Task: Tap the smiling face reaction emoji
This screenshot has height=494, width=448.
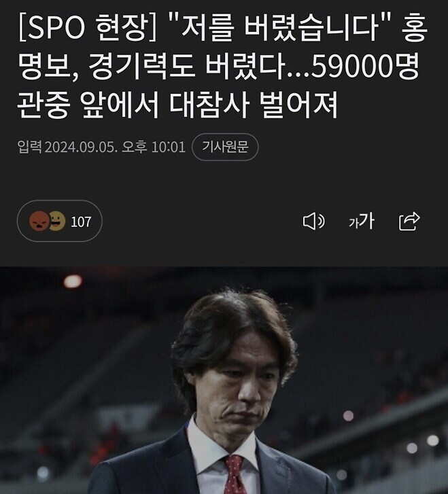Action: pos(57,221)
